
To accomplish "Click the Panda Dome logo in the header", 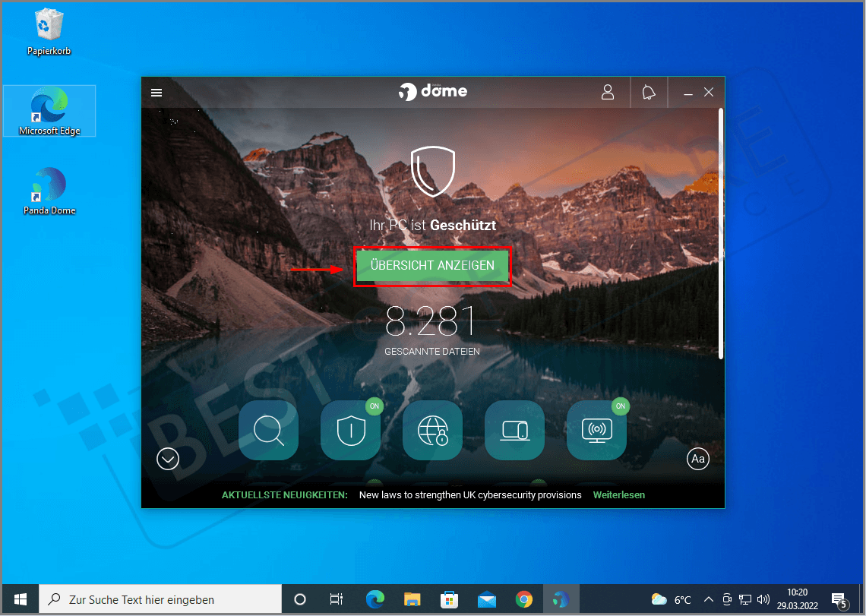I will [x=433, y=91].
